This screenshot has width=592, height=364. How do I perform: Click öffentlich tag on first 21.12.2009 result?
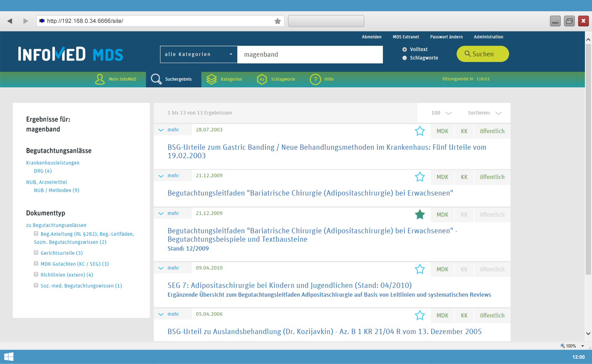point(492,177)
